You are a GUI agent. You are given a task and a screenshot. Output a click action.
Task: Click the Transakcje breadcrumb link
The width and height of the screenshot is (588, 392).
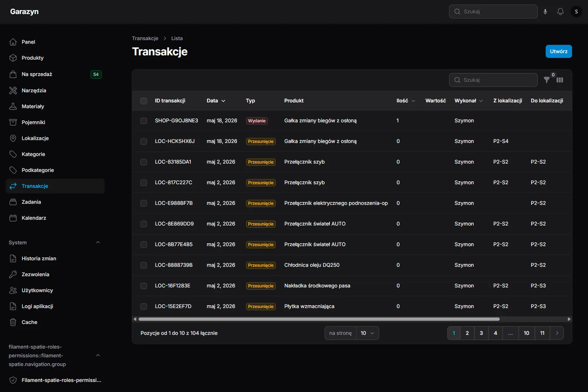pos(145,38)
